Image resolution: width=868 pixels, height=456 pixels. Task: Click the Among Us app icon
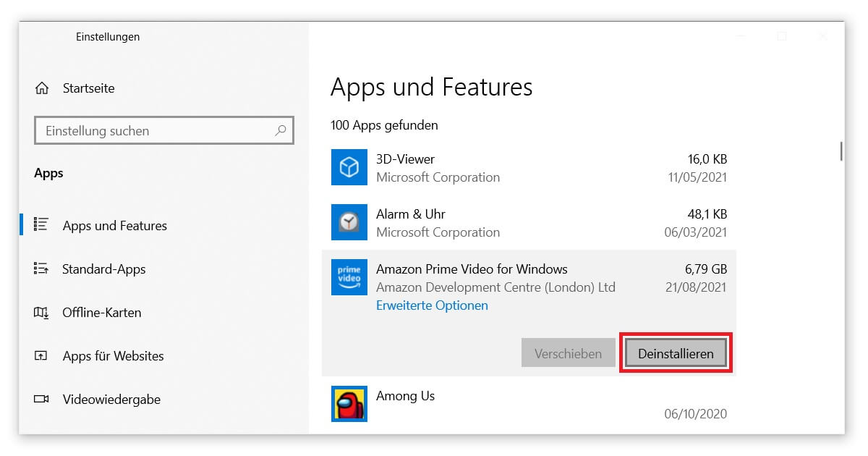pos(349,404)
